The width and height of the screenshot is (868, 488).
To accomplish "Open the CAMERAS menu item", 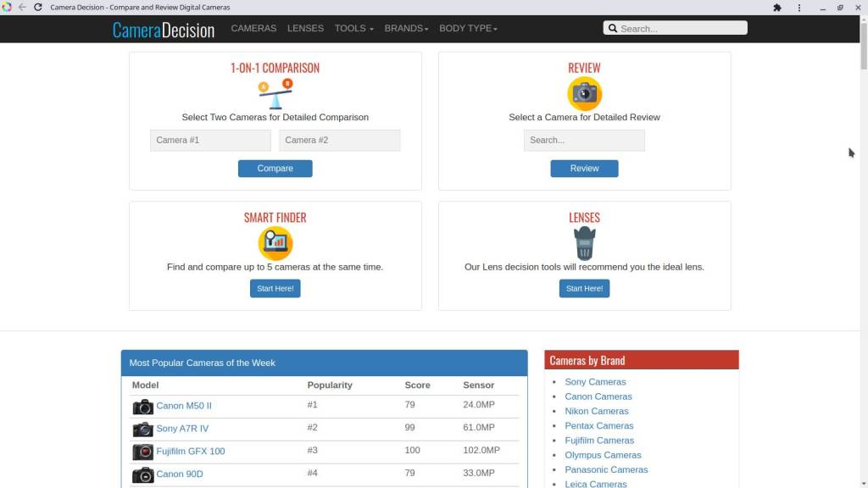I will coord(253,28).
